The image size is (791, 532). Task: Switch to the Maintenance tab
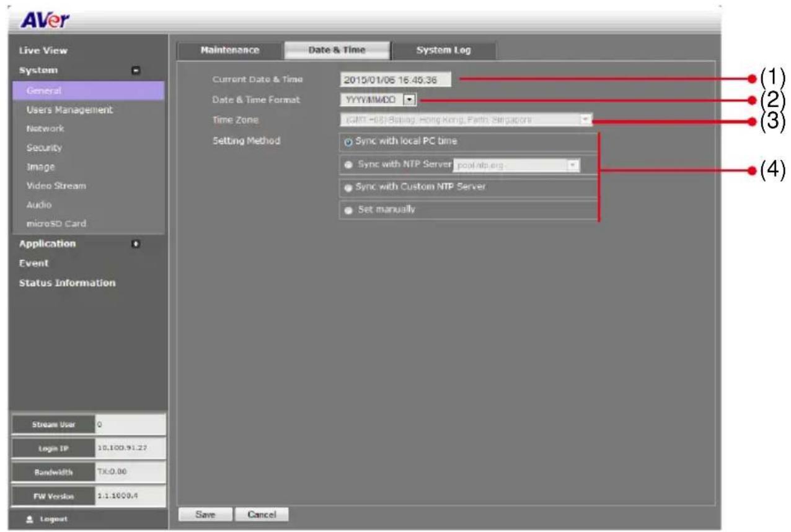pos(230,51)
